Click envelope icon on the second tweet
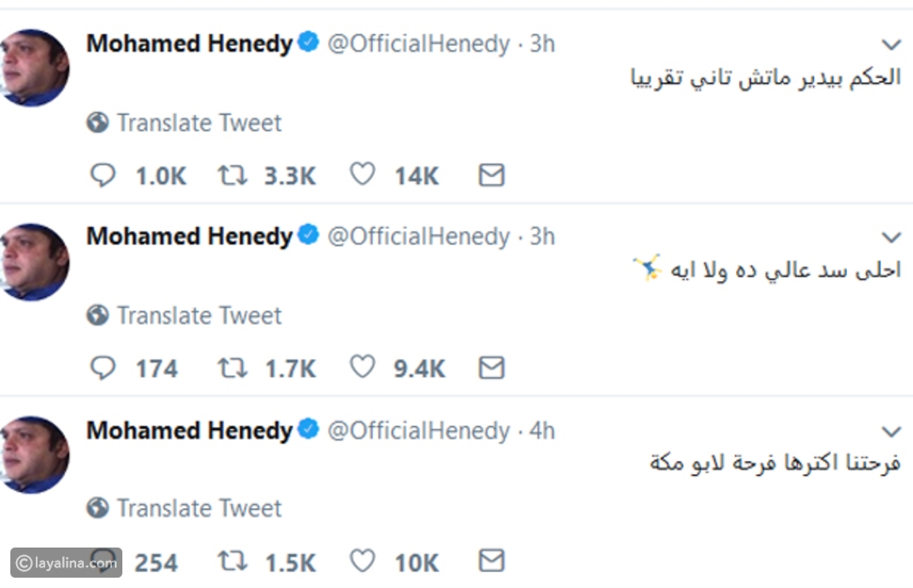Image resolution: width=913 pixels, height=588 pixels. (x=491, y=368)
